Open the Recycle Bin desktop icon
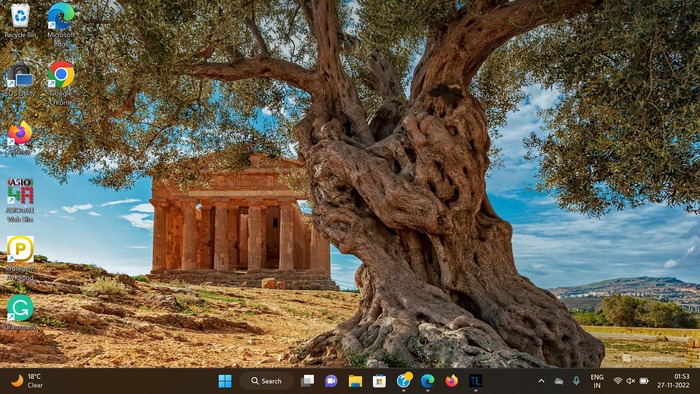 pyautogui.click(x=20, y=21)
